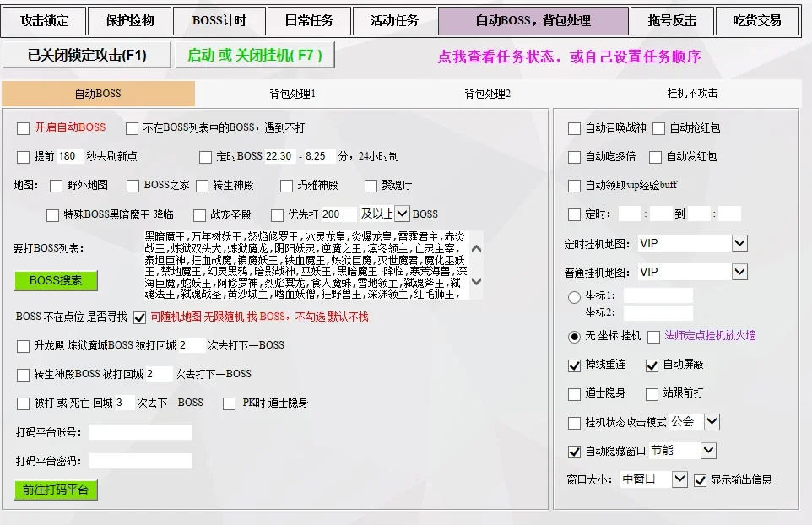Image resolution: width=812 pixels, height=525 pixels.
Task: Switch to the BOSS计时 tab
Action: coord(219,20)
